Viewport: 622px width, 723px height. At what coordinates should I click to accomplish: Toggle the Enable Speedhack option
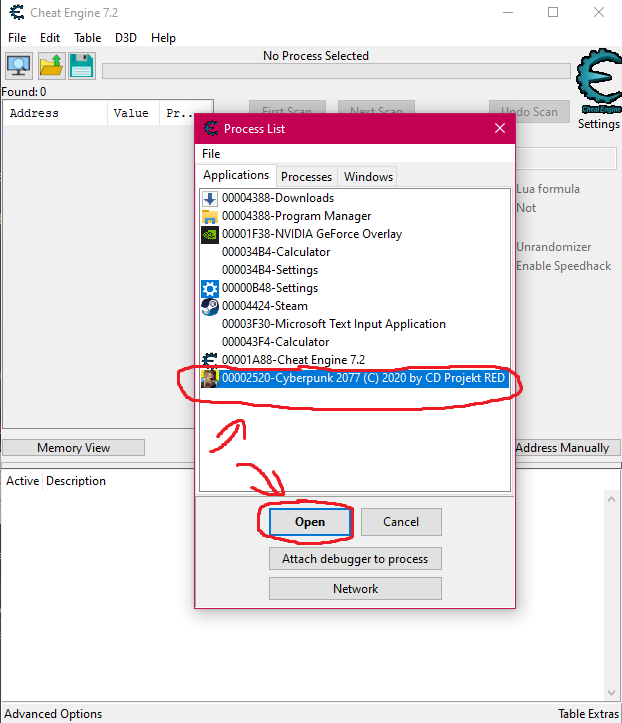coord(563,266)
